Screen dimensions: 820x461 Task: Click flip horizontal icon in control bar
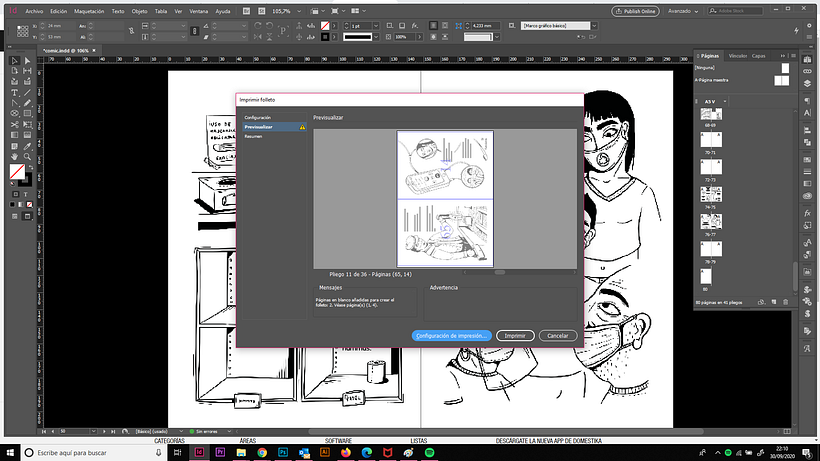pos(258,37)
